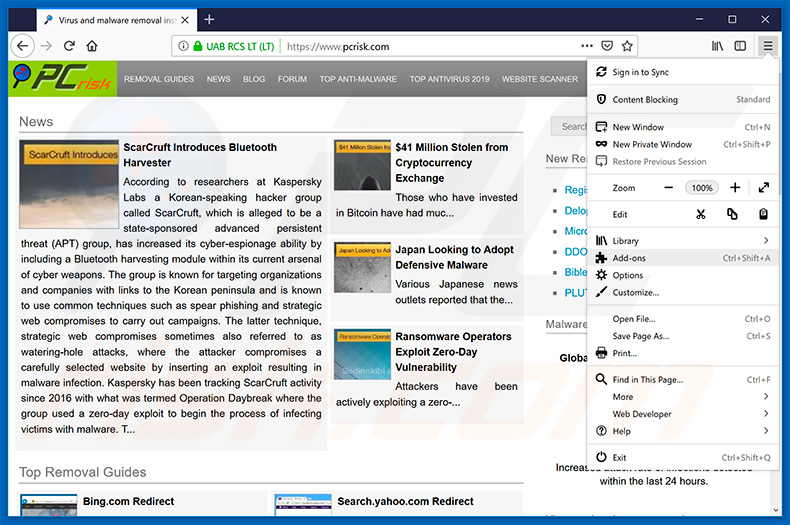Close the Virus and malware removal tab
790x525 pixels.
(x=185, y=20)
